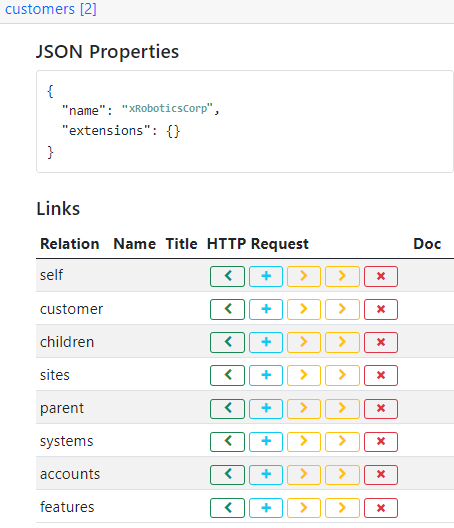Click the green GET arrow for features
Image resolution: width=454 pixels, height=528 pixels.
point(227,507)
